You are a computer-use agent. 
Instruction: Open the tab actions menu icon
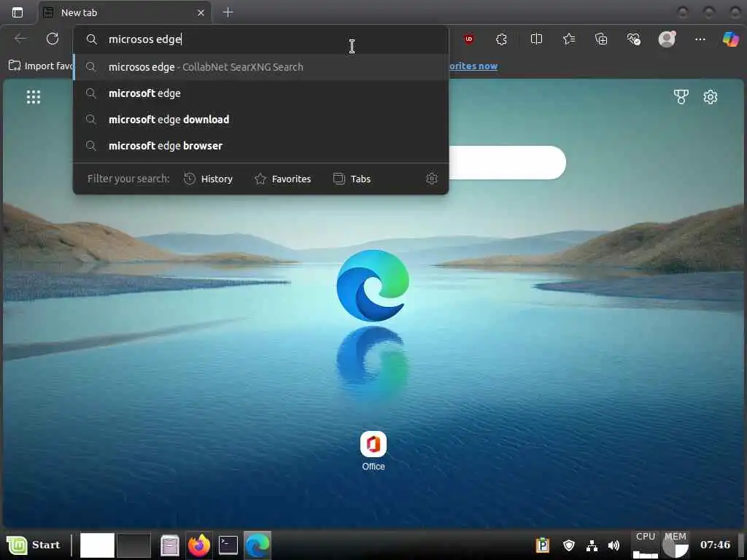click(18, 12)
